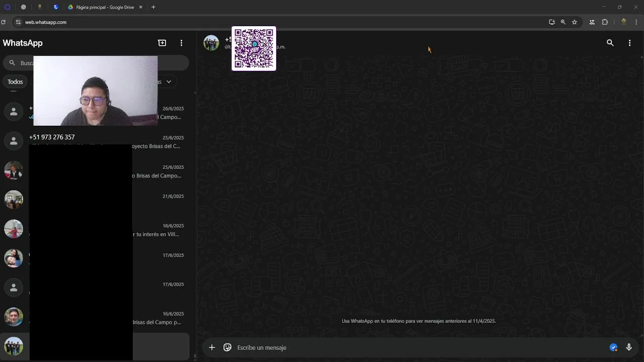644x362 pixels.
Task: Click the default gray avatar of a 17/6/2025 chat
Action: (14, 288)
